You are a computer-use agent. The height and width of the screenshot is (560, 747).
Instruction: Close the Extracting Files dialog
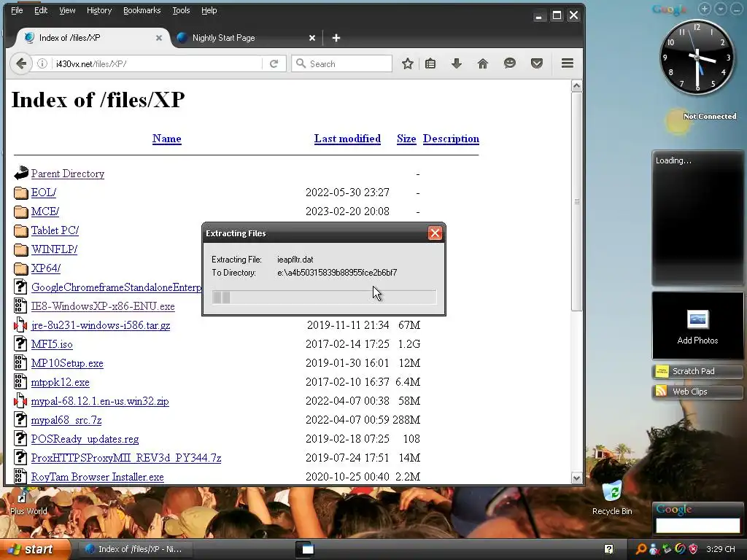[x=435, y=233]
